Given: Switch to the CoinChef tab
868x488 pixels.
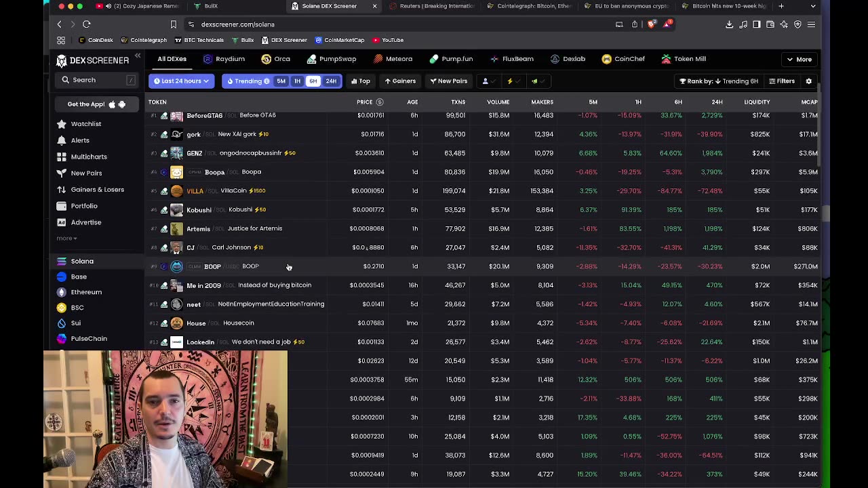Looking at the screenshot, I should [623, 59].
